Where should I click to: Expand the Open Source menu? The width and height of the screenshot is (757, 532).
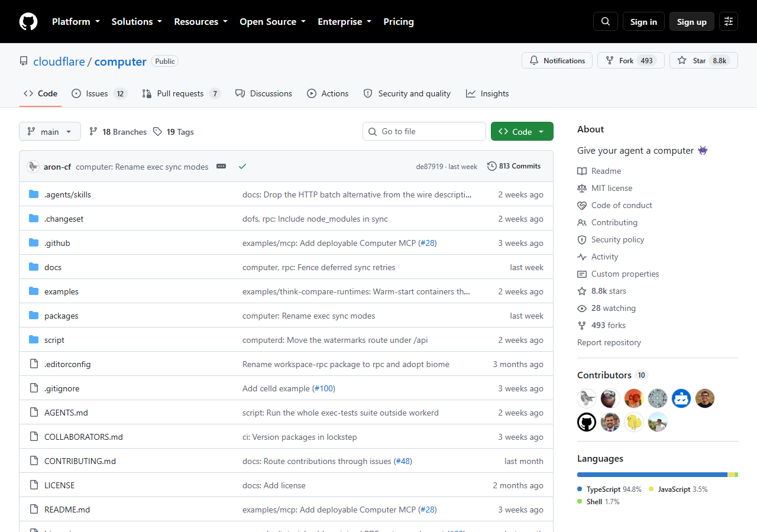273,21
